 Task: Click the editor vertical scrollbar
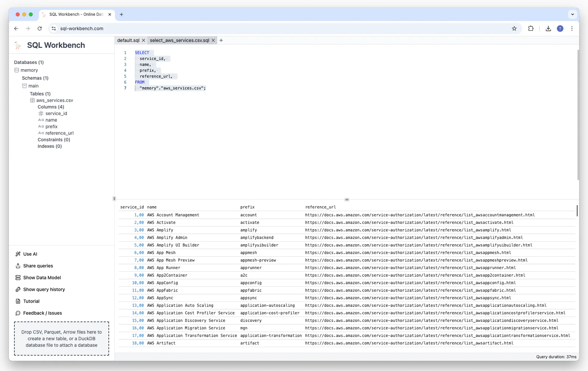(x=578, y=115)
